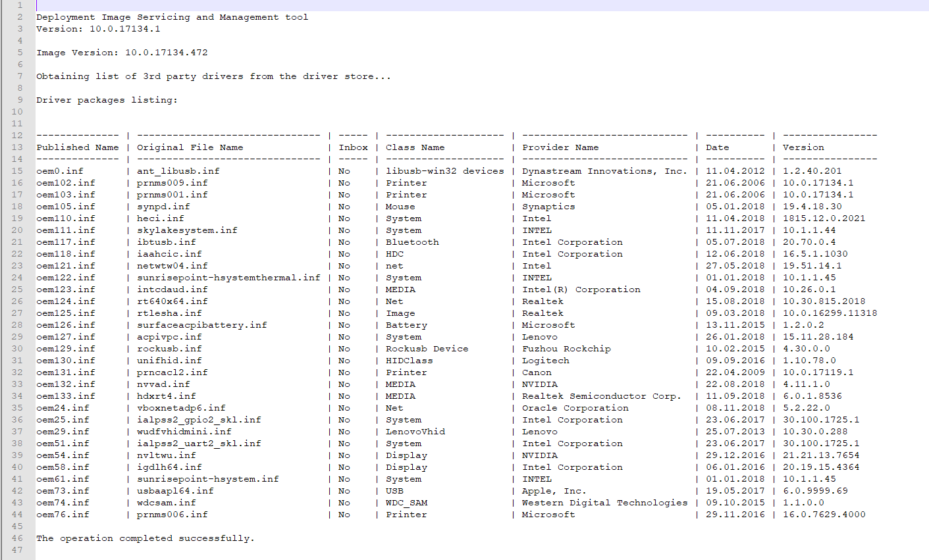The width and height of the screenshot is (929, 560).
Task: Click the 'Version' column header
Action: coord(803,147)
